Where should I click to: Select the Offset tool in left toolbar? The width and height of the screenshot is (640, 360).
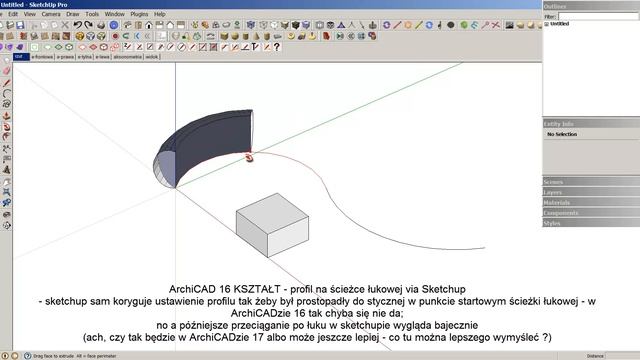6,137
